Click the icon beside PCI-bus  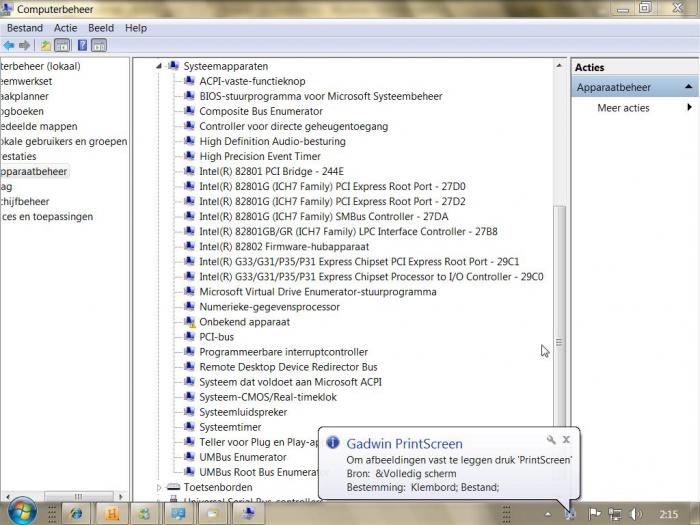coord(189,337)
